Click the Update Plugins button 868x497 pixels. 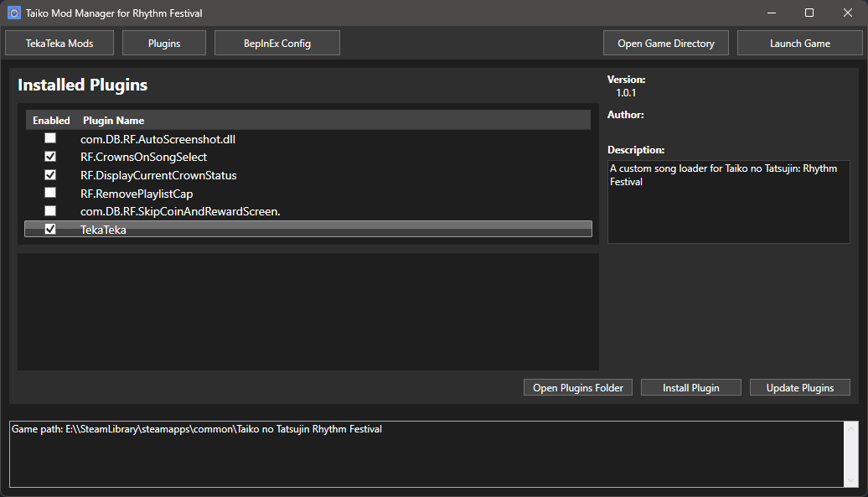coord(799,387)
